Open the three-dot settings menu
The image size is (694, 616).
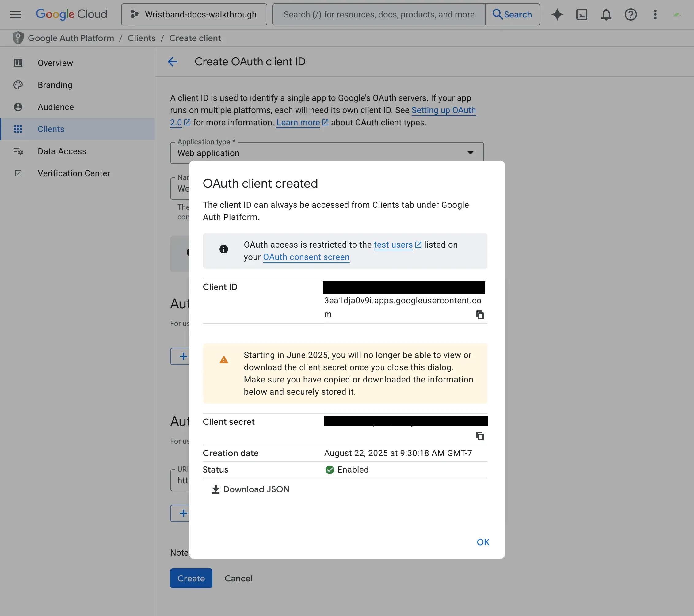(655, 14)
